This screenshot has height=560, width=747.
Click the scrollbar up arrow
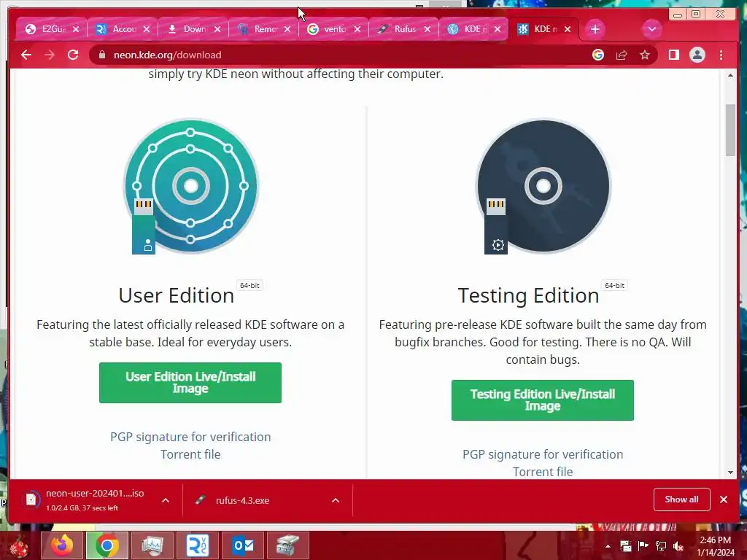[x=730, y=75]
